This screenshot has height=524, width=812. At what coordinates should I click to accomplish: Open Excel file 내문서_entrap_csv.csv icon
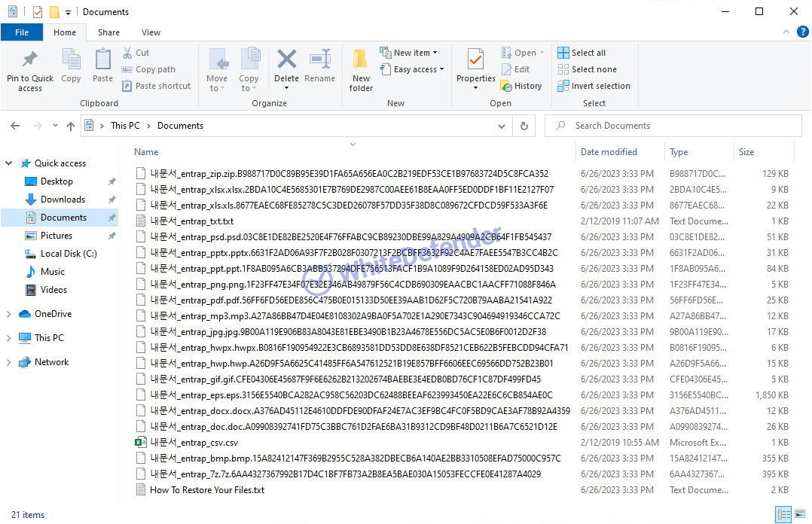tap(140, 443)
